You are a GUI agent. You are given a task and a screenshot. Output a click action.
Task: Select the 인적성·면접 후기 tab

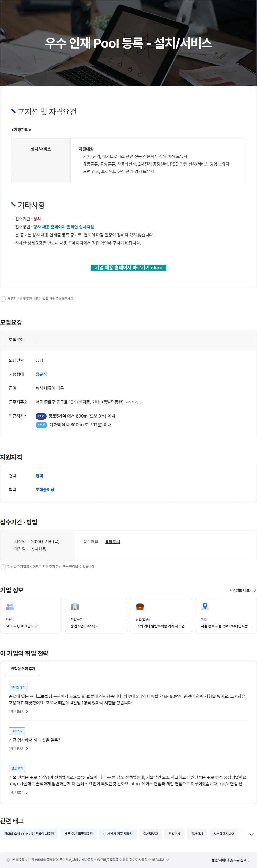pos(23,668)
